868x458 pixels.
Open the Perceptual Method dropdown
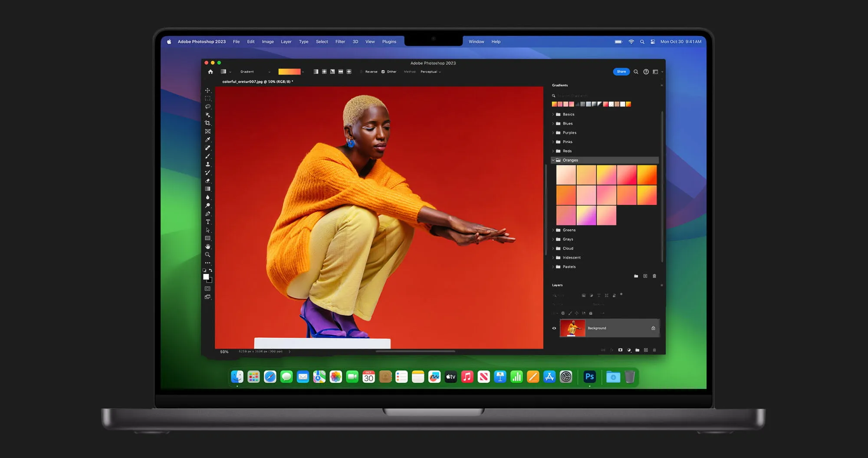pos(430,72)
